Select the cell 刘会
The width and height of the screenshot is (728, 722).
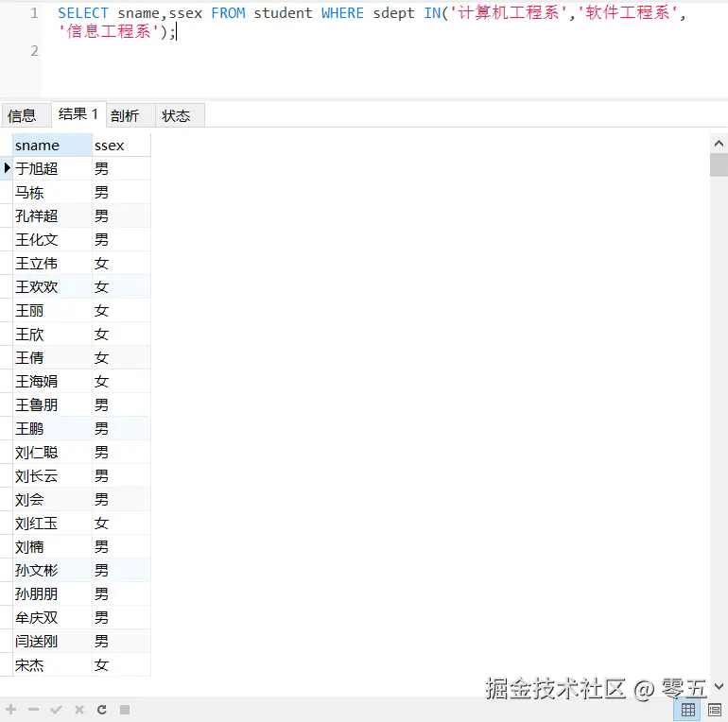click(x=52, y=500)
